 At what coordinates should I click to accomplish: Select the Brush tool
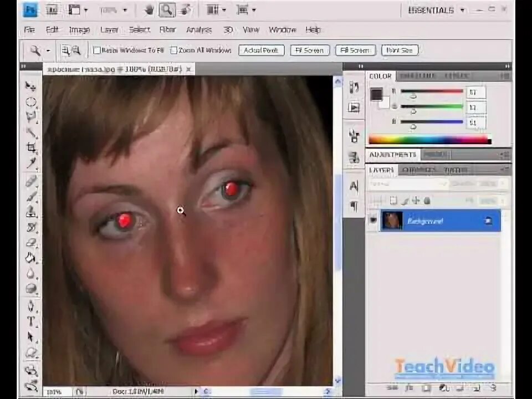pos(31,196)
